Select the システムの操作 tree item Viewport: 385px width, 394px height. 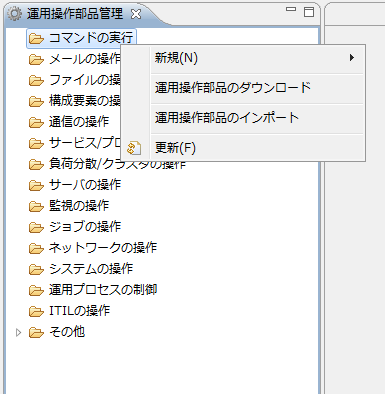pyautogui.click(x=91, y=269)
